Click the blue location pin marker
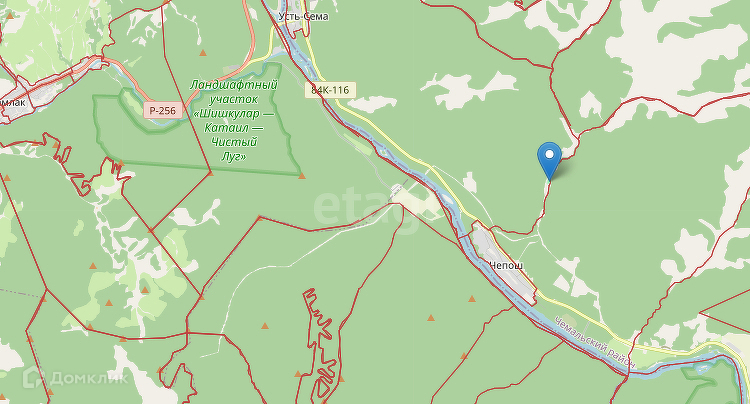 point(550,161)
